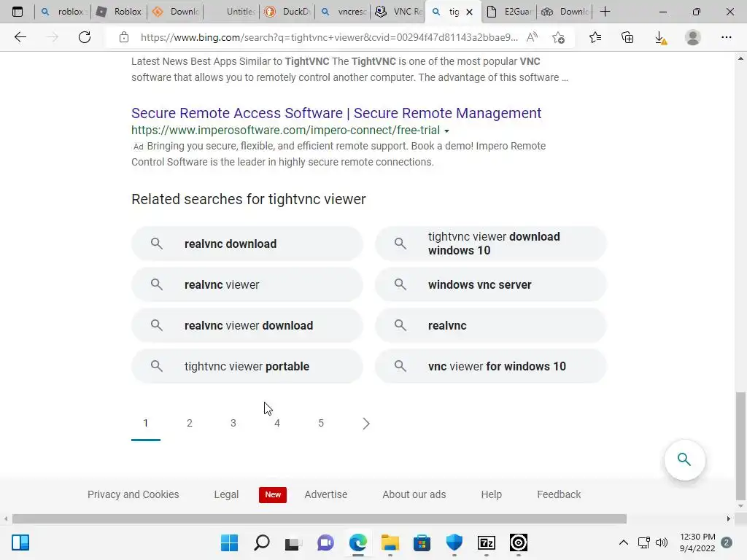Open Microsoft Edge taskbar icon
The height and width of the screenshot is (560, 747).
pos(357,542)
